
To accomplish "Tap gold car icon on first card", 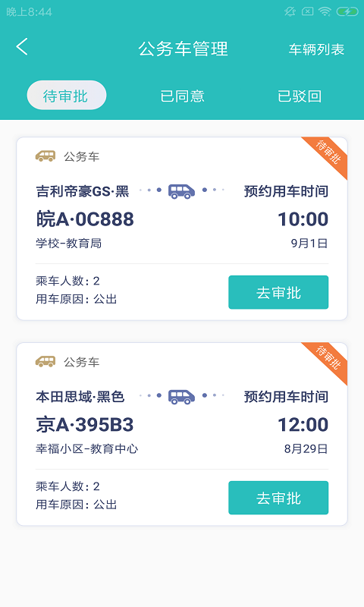I will [45, 156].
